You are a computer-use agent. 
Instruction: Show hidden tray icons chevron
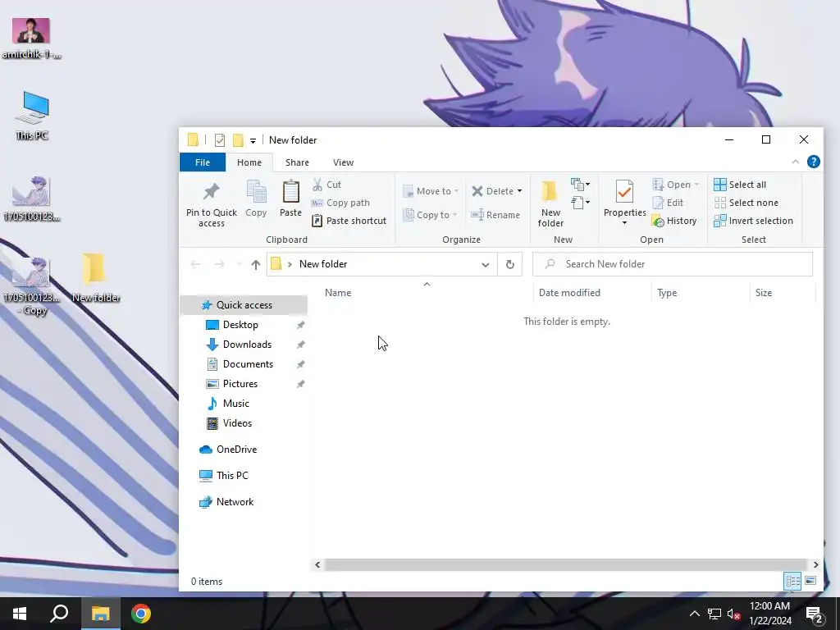694,614
